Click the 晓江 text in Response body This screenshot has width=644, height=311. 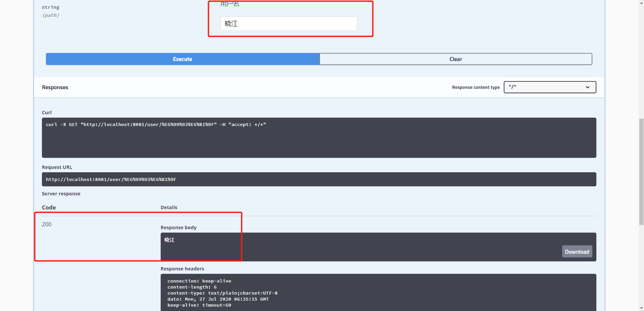(x=169, y=240)
